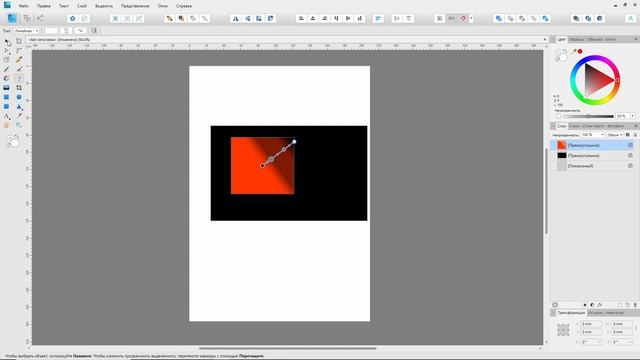Screen dimensions: 640x360
Task: Toggle the magnet Snapping icon
Action: pyautogui.click(x=463, y=18)
